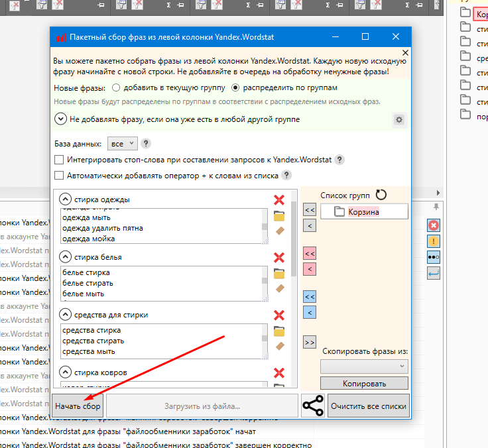Open folder icon of «средства для стирки» group
Screen dimensions: 488x448
279,331
